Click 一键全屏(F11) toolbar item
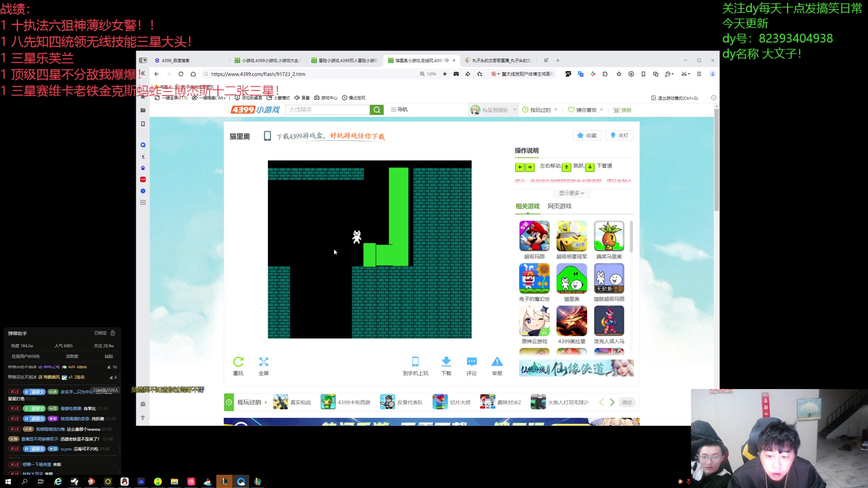The width and height of the screenshot is (868, 488). point(171,98)
